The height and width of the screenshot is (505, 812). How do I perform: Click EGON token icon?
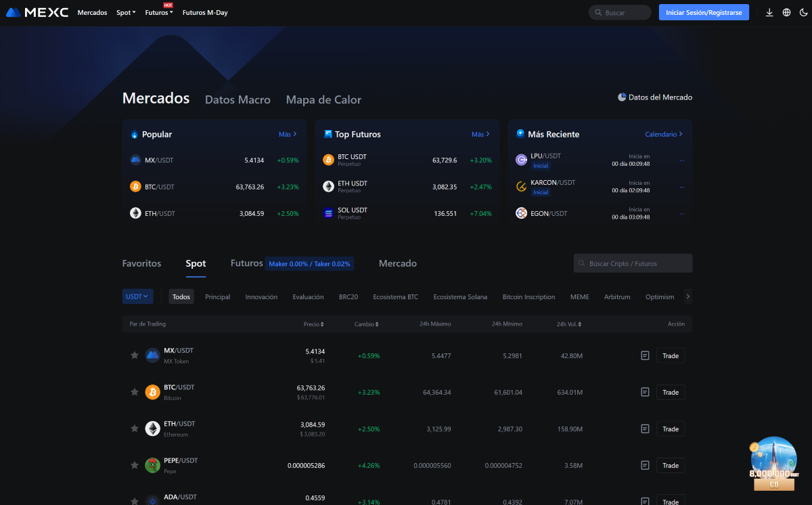[521, 213]
